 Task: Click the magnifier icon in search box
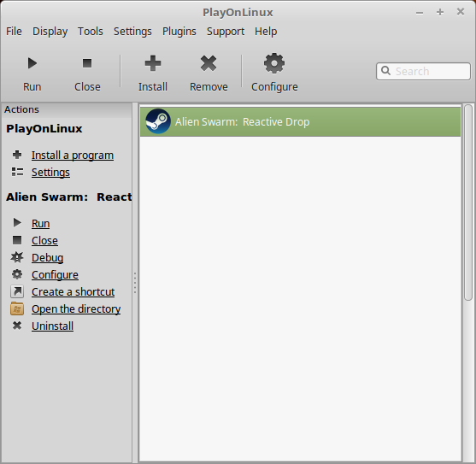[385, 71]
